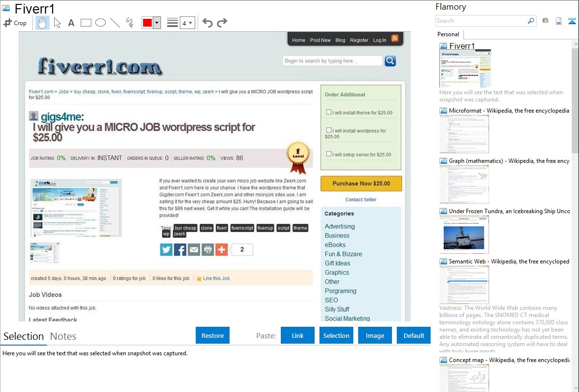Image resolution: width=579 pixels, height=392 pixels.
Task: Click the line thickness icon
Action: coord(173,23)
